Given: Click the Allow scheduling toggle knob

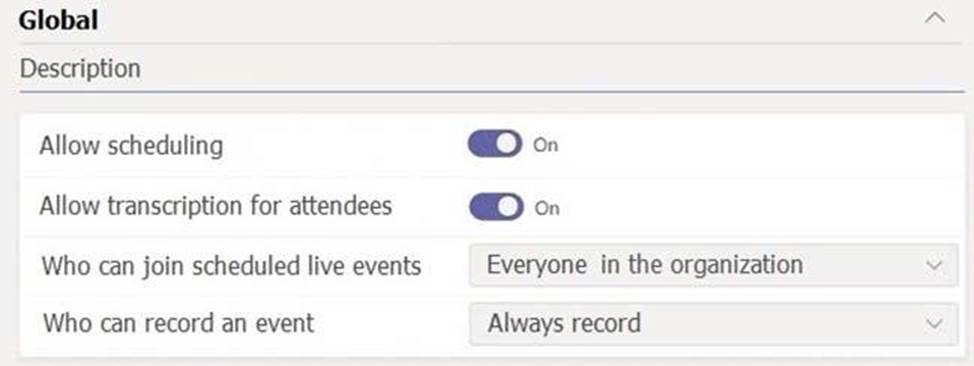Looking at the screenshot, I should (509, 144).
